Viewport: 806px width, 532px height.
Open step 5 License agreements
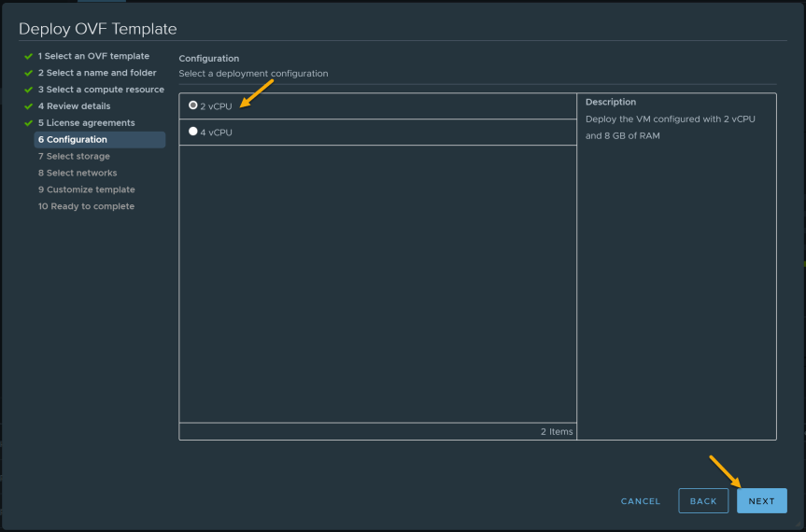[x=86, y=122]
